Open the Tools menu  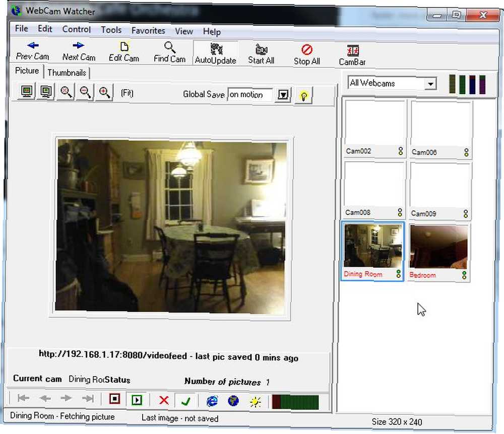tap(111, 30)
